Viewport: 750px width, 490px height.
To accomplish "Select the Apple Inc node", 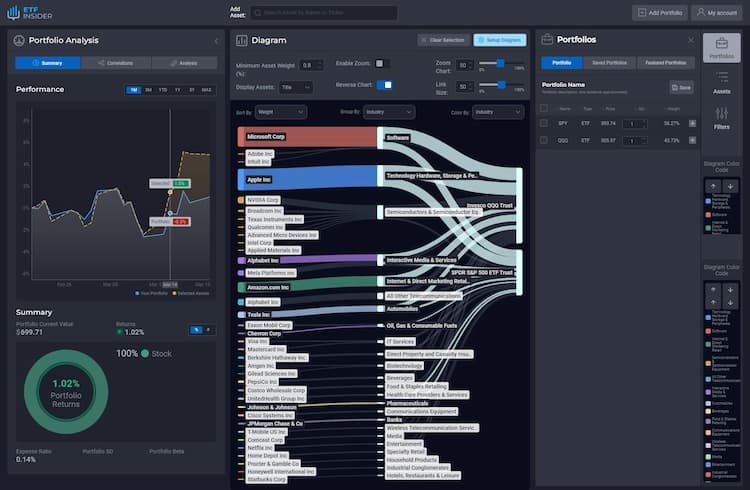I will point(307,179).
